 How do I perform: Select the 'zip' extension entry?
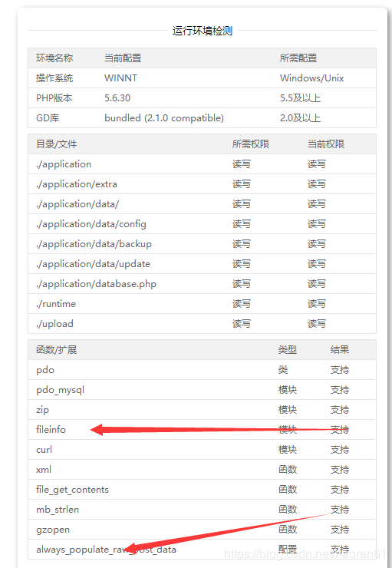tap(42, 410)
